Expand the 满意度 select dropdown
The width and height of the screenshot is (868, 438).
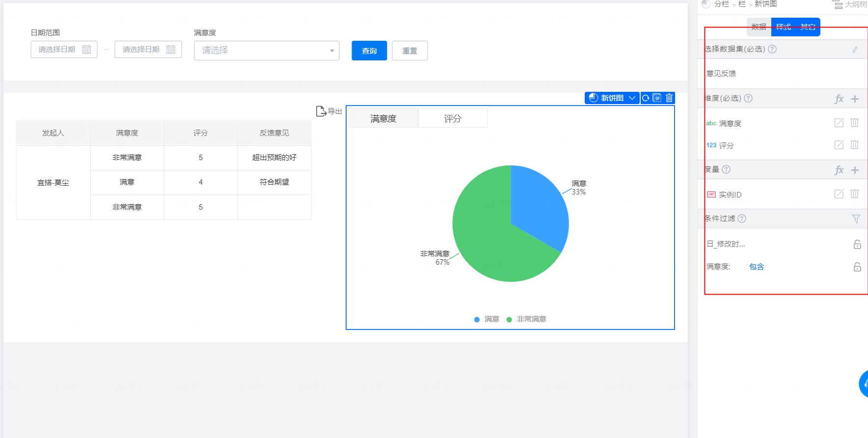tap(267, 51)
